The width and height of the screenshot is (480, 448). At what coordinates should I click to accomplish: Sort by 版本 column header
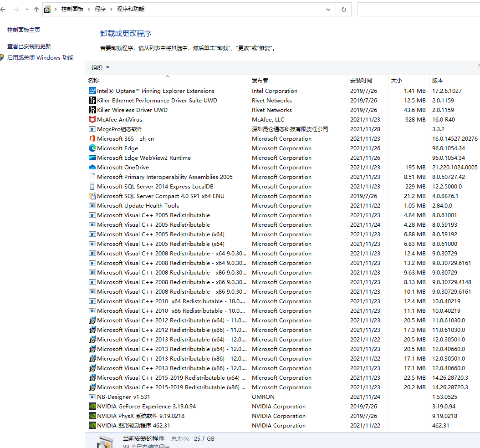[x=438, y=81]
